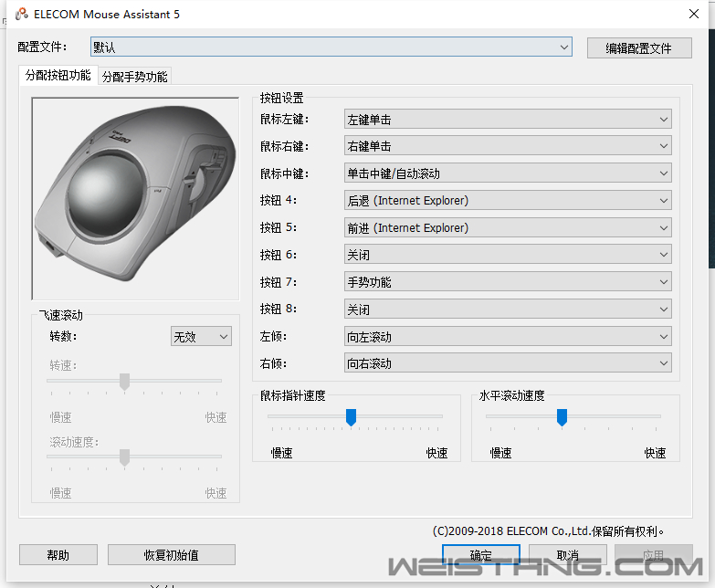Click the 水平滚动速度 slider thumb
Image resolution: width=715 pixels, height=588 pixels.
562,417
